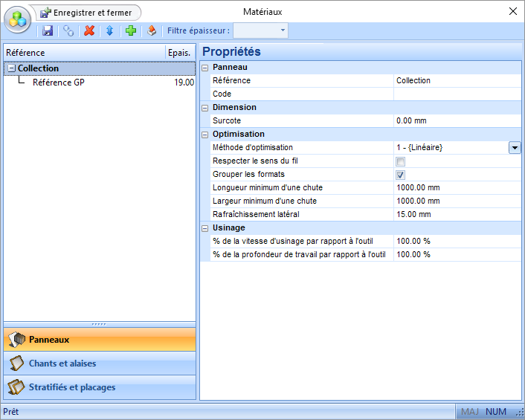Viewport: 525px width, 420px height.
Task: Click the Surcote value field
Action: pos(457,120)
